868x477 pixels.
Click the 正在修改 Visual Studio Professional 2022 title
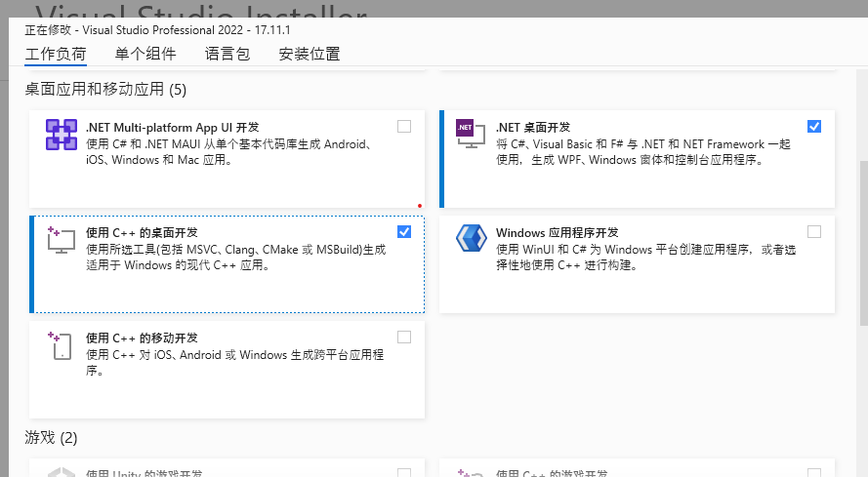(158, 30)
